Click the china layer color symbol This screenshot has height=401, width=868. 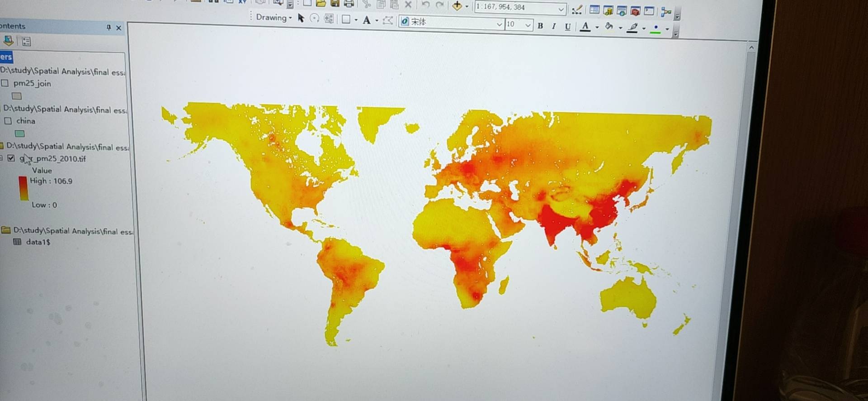pos(19,134)
